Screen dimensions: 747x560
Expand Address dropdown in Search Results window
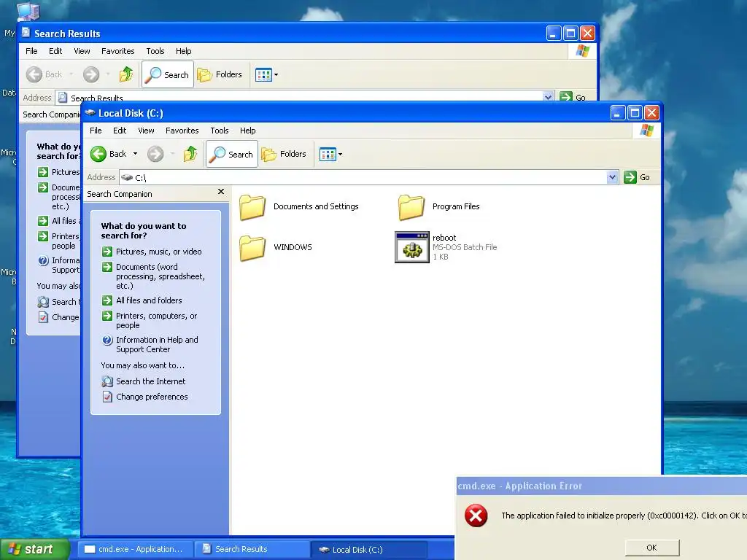pyautogui.click(x=548, y=97)
